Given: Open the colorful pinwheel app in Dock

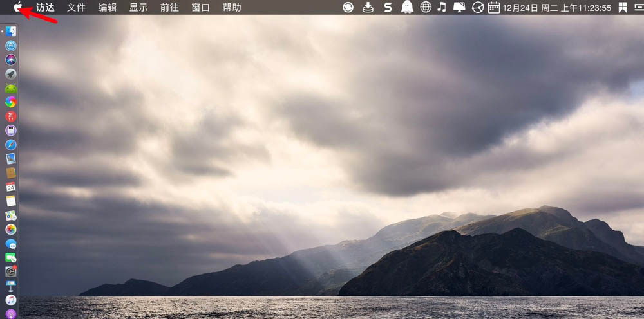Looking at the screenshot, I should coord(11,102).
